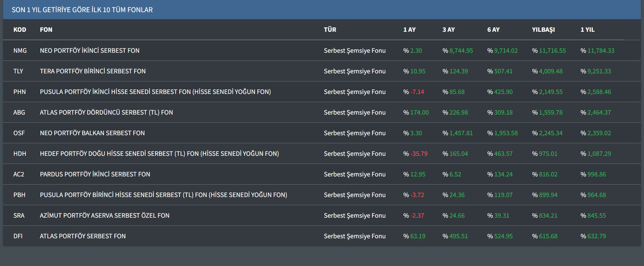Open NEO PORTFÖY İKİNCİ SERBEST FON link
644x266 pixels.
click(x=90, y=51)
